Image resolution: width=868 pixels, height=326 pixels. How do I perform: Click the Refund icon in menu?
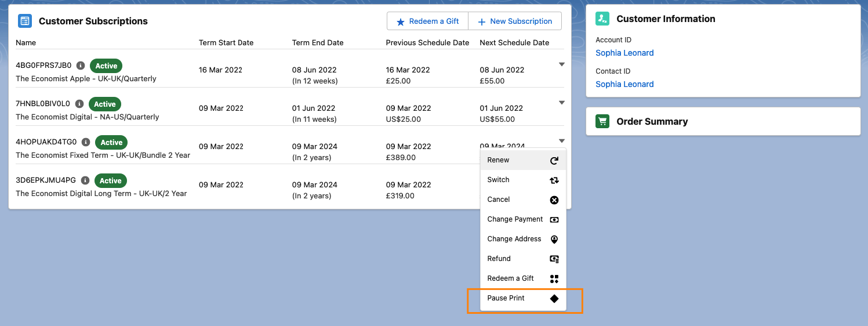pyautogui.click(x=554, y=259)
